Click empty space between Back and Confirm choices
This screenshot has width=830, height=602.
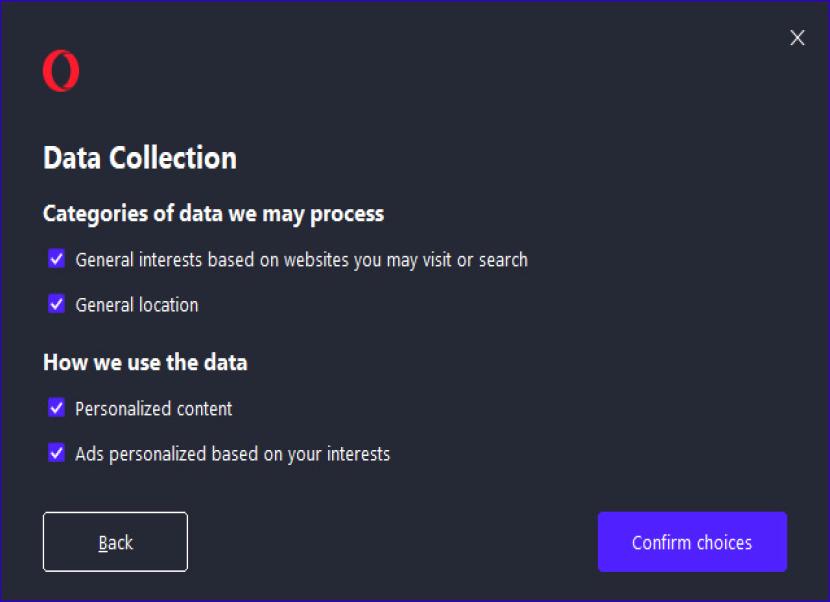click(x=392, y=542)
